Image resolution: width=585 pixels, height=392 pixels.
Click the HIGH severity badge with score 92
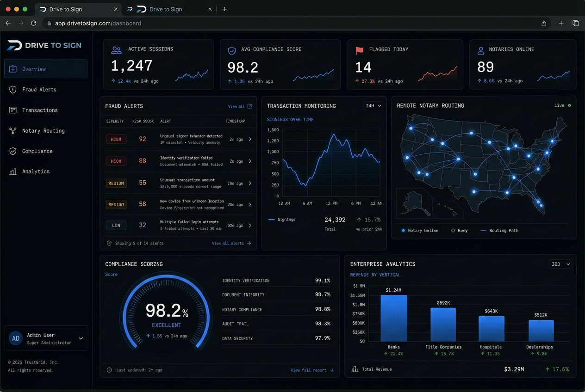116,139
